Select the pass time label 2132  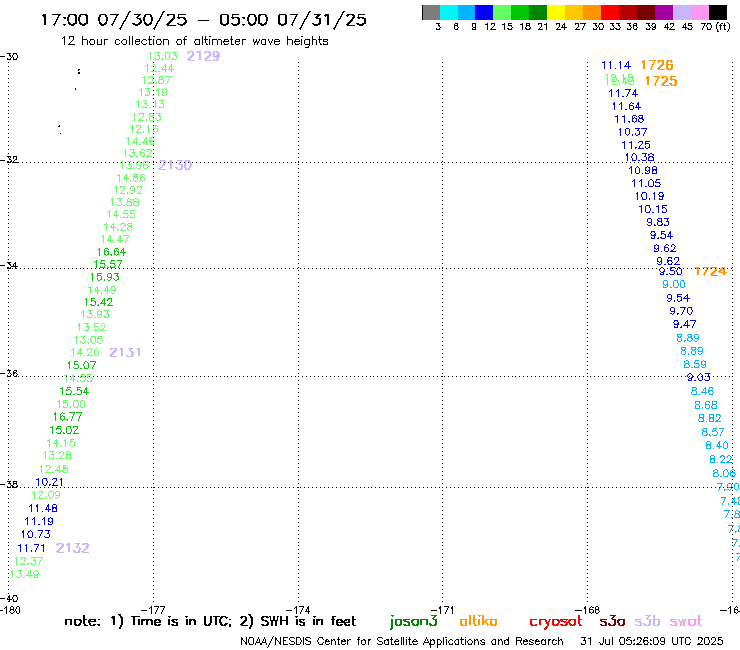[73, 548]
